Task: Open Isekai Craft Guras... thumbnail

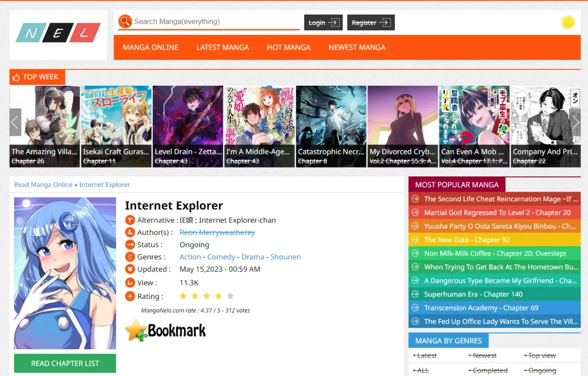Action: pyautogui.click(x=116, y=126)
